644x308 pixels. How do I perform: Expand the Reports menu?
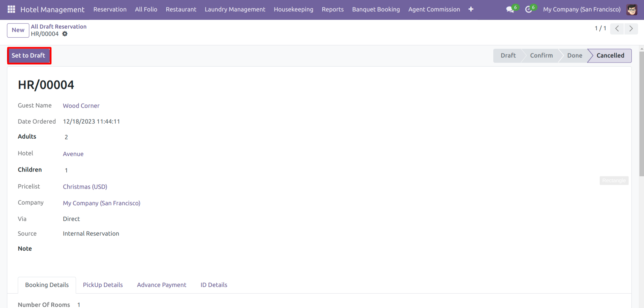click(332, 9)
